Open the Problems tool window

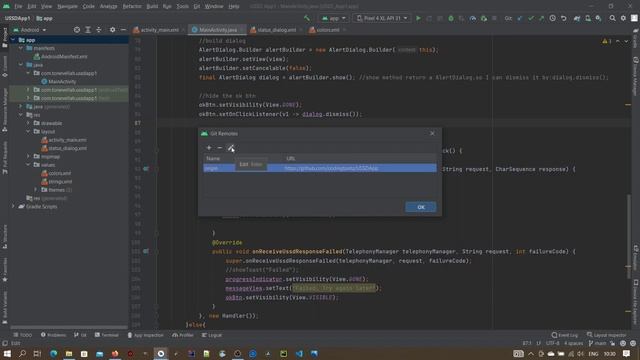click(x=53, y=335)
